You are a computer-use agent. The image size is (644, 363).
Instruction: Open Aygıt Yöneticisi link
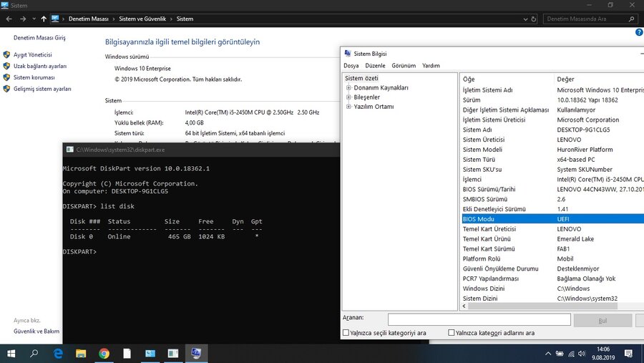point(32,54)
